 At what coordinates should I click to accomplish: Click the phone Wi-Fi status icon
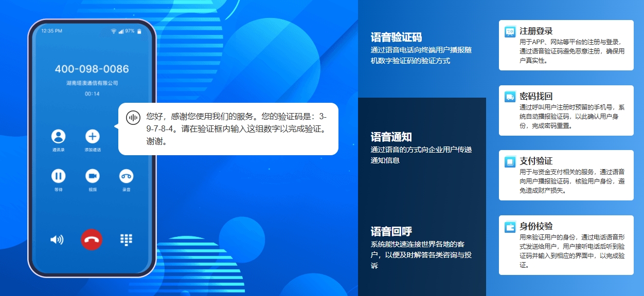(x=114, y=31)
